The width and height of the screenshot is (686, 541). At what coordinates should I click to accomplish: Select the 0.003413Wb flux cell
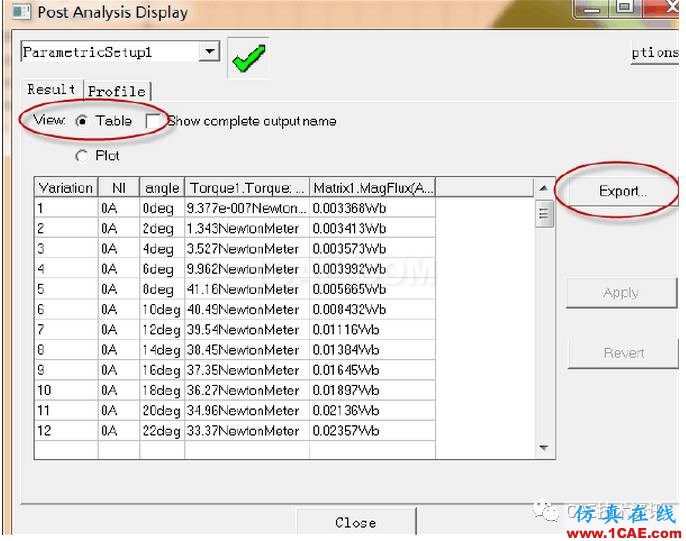click(x=372, y=228)
